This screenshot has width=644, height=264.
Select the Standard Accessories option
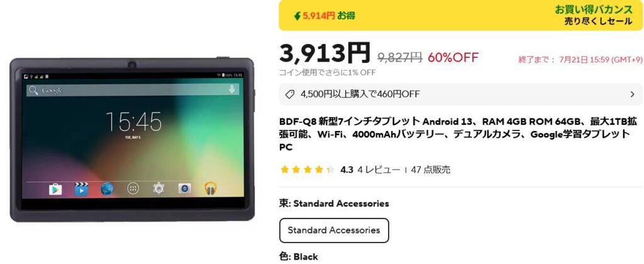click(x=334, y=230)
